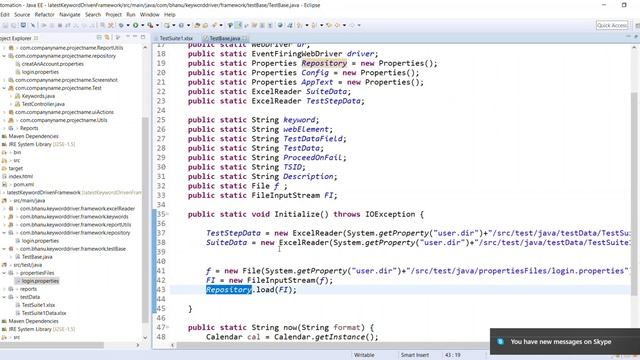Collapse the Initialize() method at line 35
The width and height of the screenshot is (640, 360).
167,213
